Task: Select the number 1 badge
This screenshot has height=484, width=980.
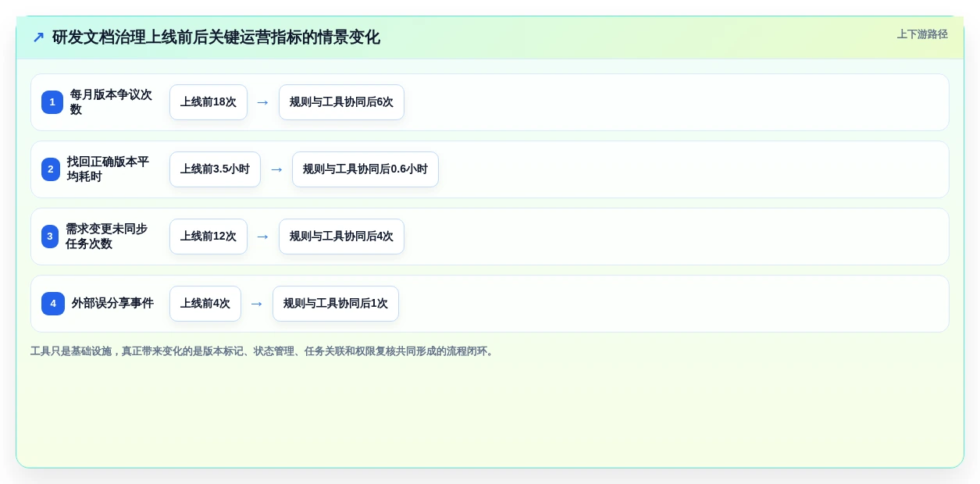Action: click(x=52, y=102)
